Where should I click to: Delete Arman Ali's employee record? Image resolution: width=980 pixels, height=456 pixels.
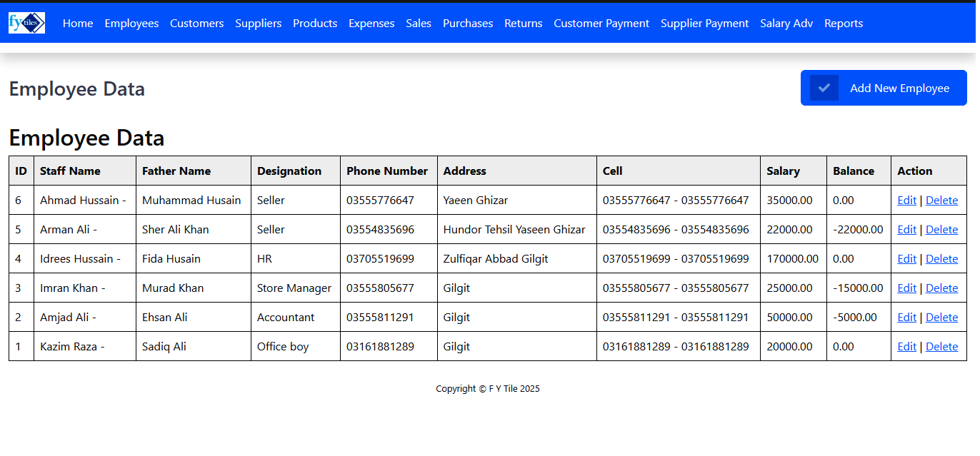point(941,230)
